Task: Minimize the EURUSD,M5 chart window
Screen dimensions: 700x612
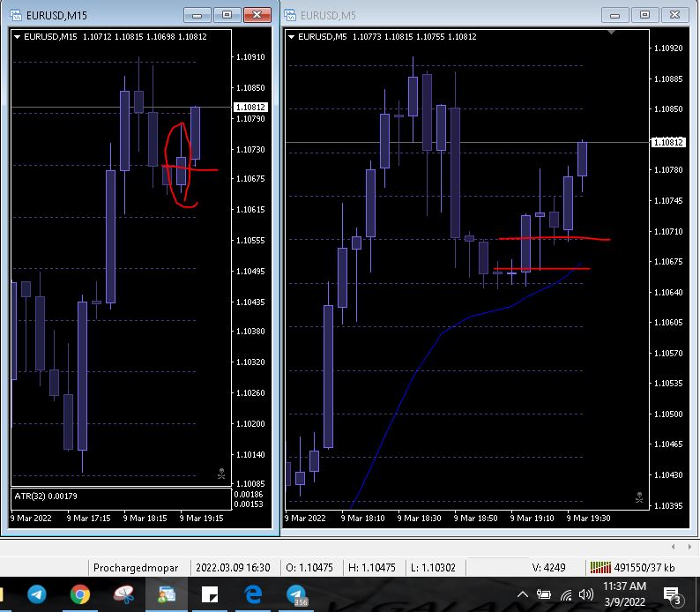Action: tap(614, 15)
